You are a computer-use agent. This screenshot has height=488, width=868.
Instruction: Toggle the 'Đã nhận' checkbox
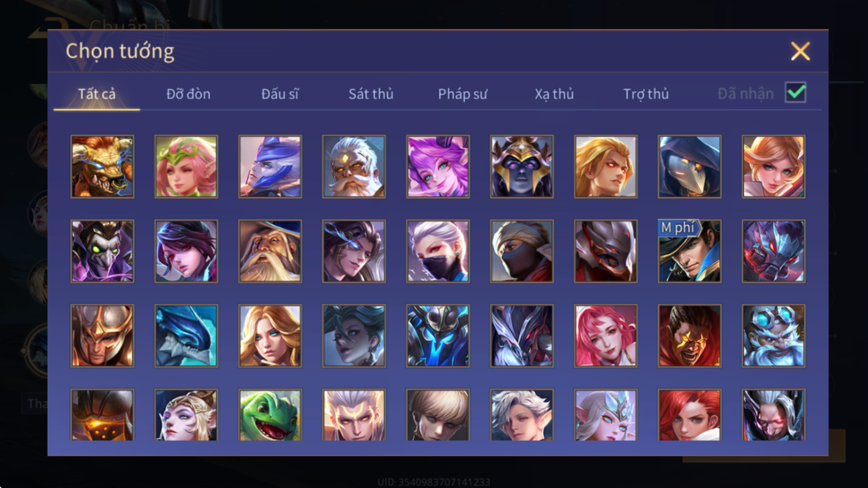796,93
